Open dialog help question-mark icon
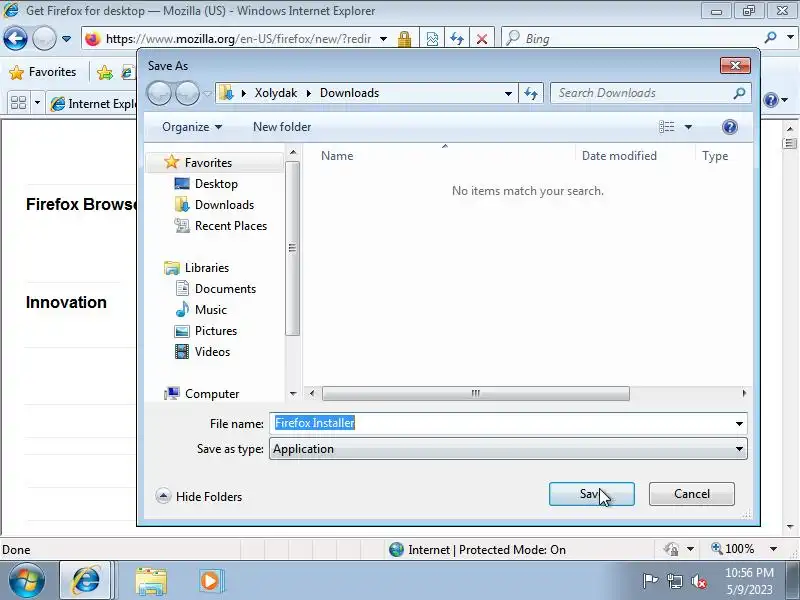Screen dimensions: 800x600 point(730,127)
